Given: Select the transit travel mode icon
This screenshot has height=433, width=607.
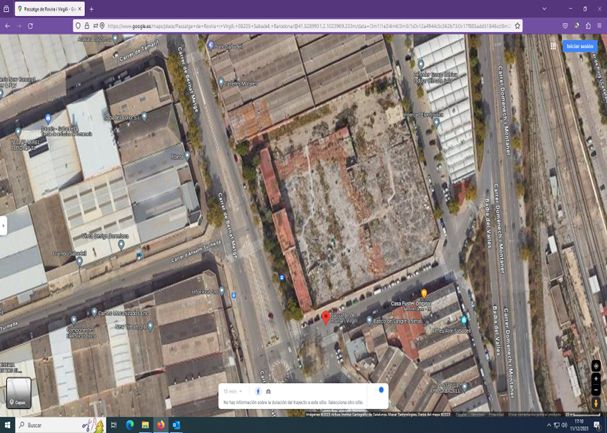Looking at the screenshot, I should pos(268,391).
